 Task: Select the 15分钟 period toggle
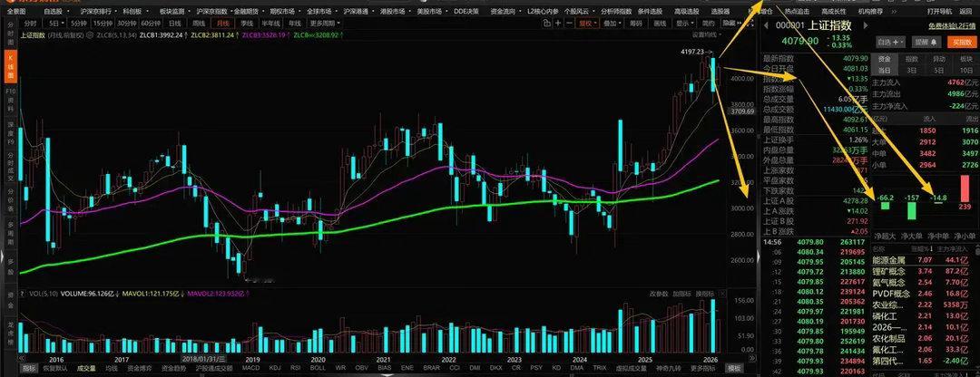point(103,23)
